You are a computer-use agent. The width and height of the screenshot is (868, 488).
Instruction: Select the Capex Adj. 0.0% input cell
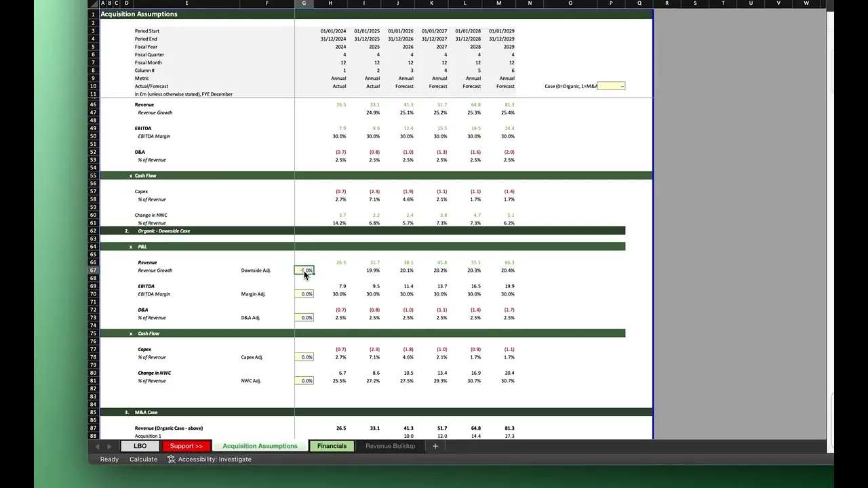[x=304, y=357]
